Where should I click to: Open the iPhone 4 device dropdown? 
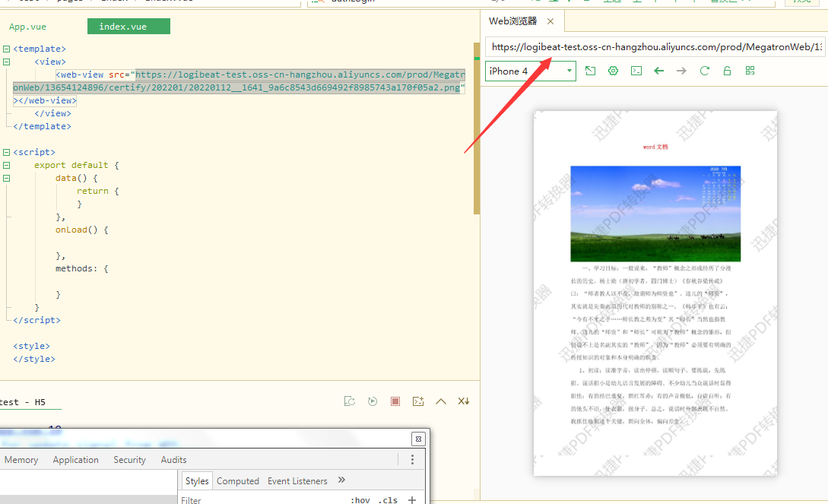pos(531,71)
